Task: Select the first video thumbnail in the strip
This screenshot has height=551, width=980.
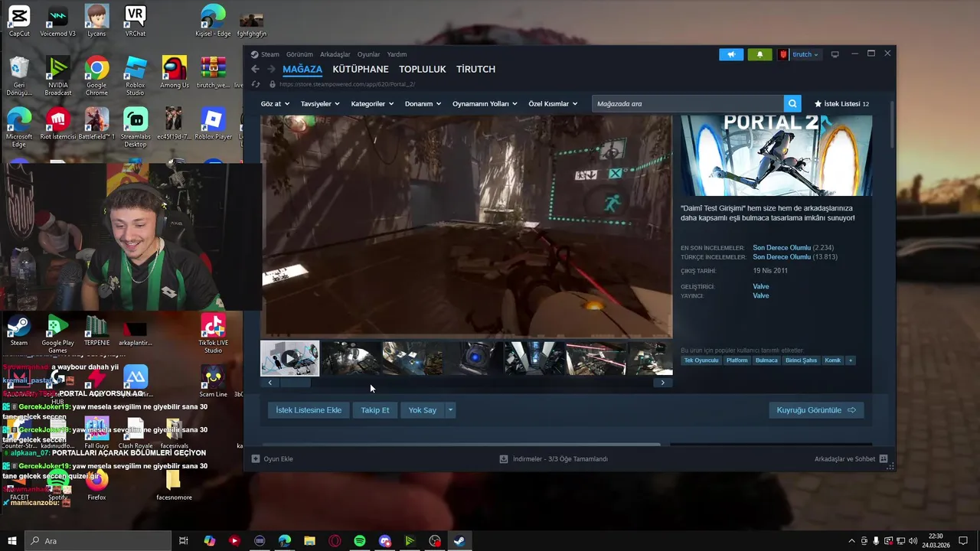Action: (290, 358)
